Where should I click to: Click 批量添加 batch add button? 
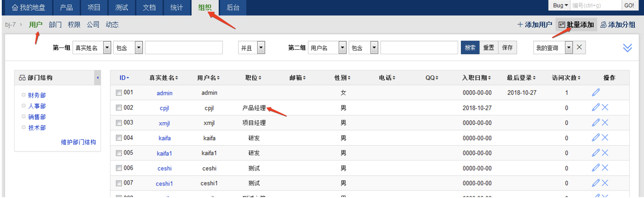pyautogui.click(x=577, y=25)
